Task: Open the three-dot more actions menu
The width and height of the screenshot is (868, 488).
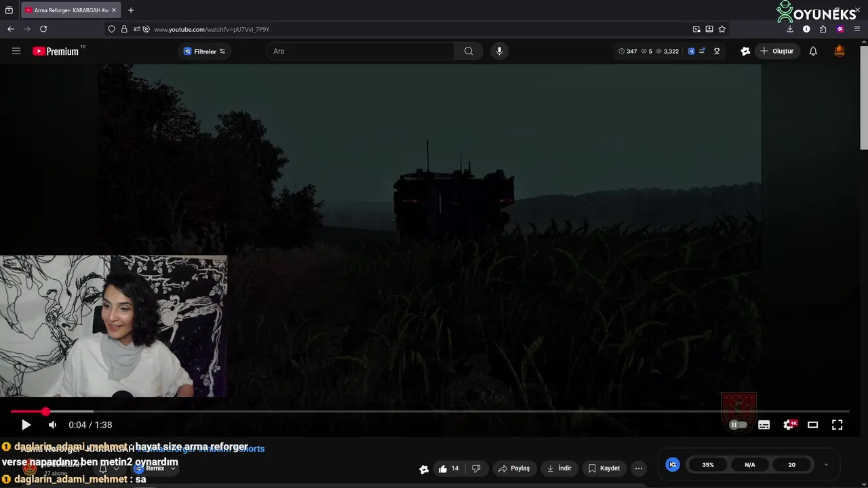Action: tap(638, 468)
